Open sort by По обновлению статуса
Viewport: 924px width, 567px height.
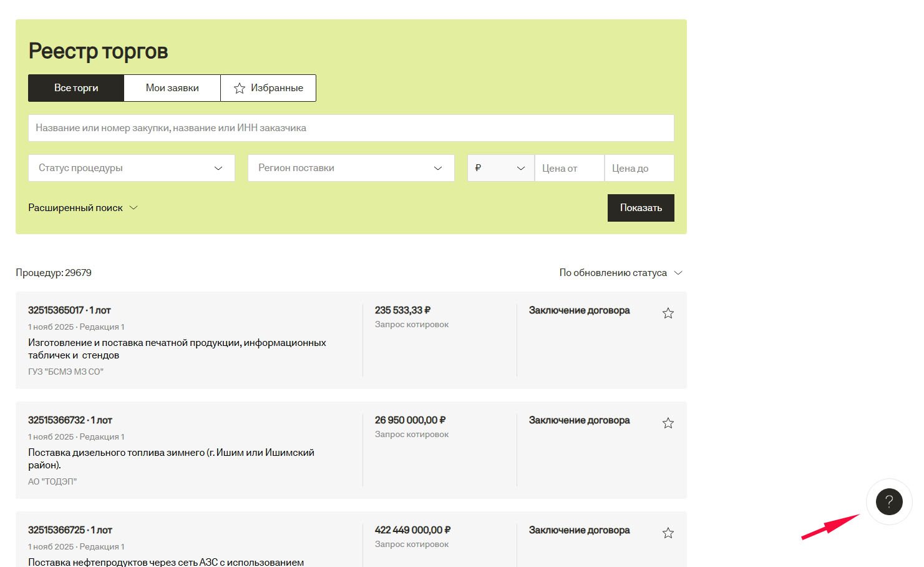[620, 273]
